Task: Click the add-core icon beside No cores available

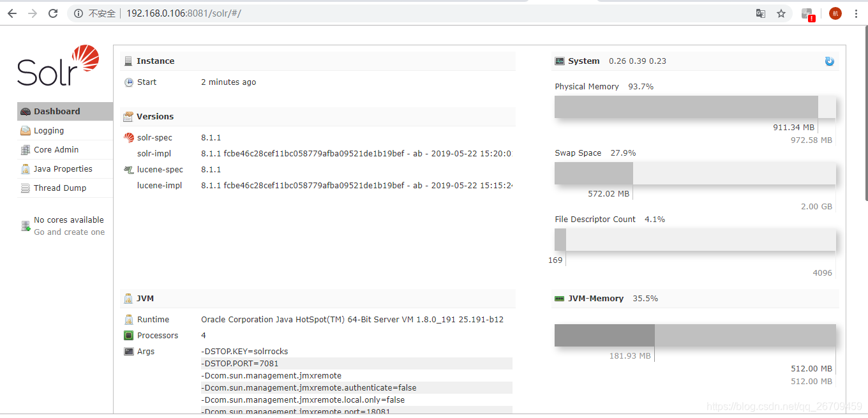Action: (26, 226)
